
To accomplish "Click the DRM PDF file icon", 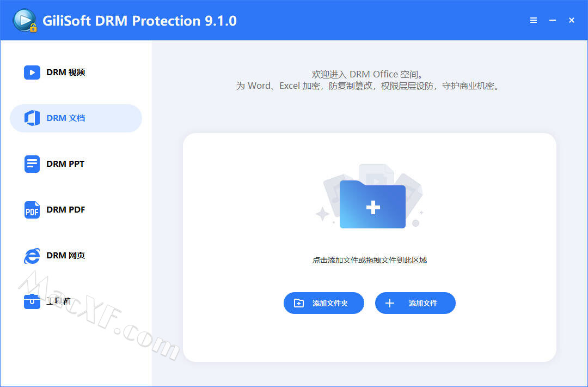I will (x=32, y=210).
